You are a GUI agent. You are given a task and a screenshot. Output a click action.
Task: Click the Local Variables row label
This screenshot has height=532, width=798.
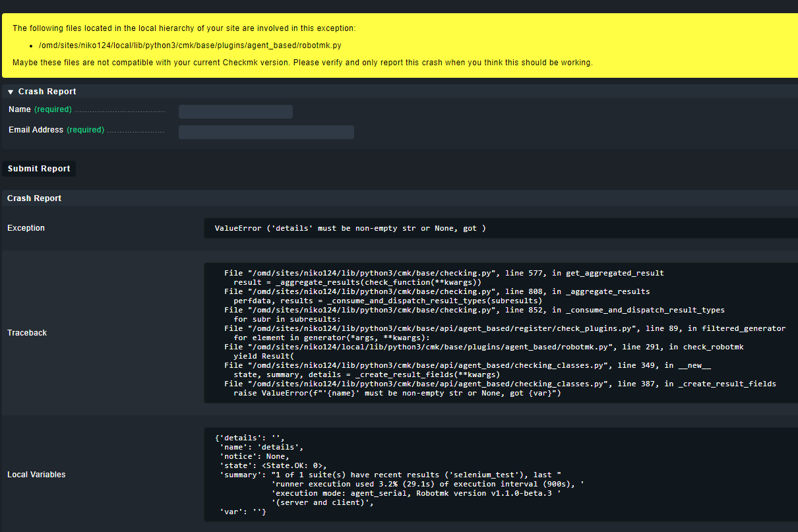click(x=35, y=474)
